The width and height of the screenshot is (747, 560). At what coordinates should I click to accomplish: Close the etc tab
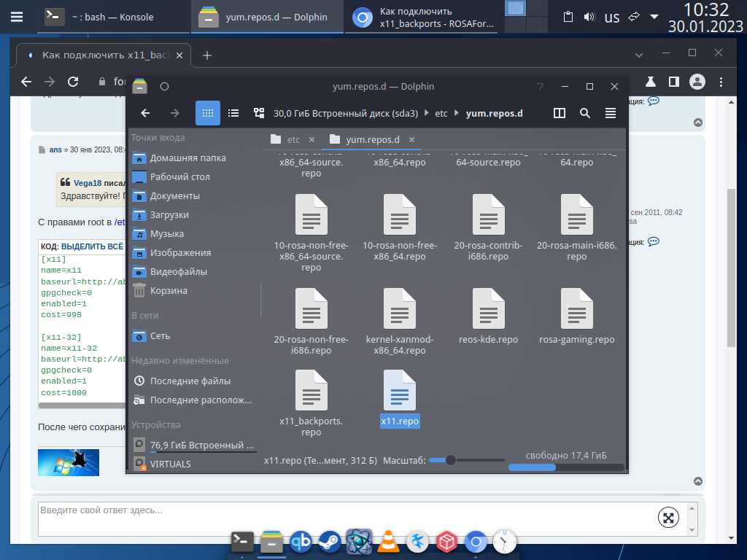coord(311,139)
